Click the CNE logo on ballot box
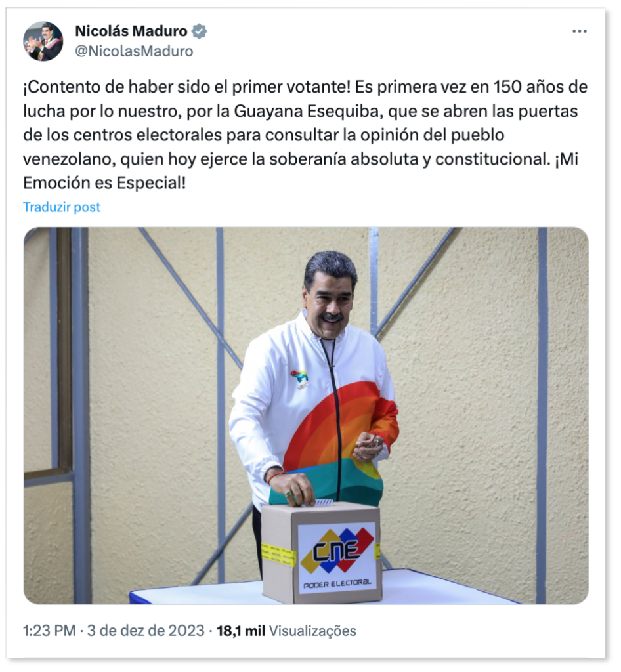The image size is (621, 672). coord(336,549)
